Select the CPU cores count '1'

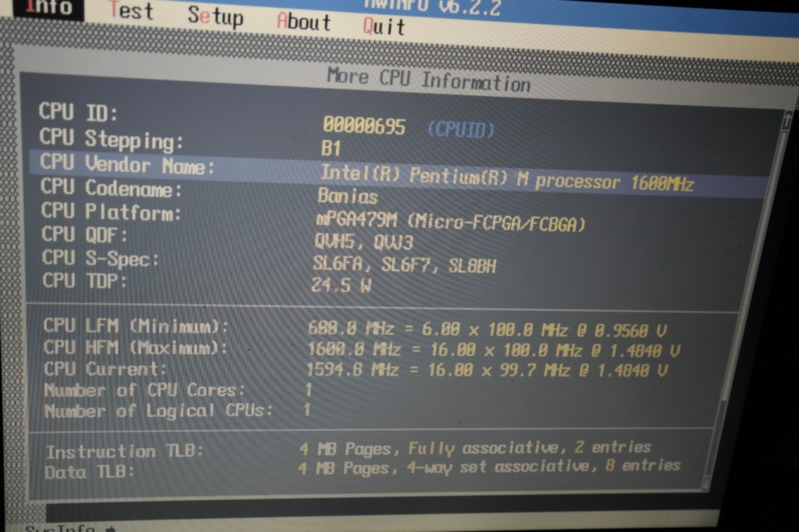[x=309, y=389]
